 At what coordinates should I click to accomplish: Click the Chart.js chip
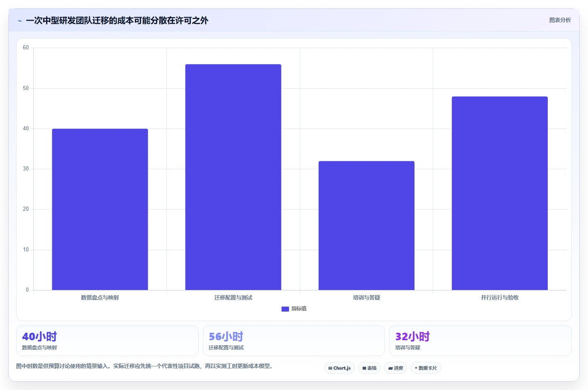click(339, 368)
